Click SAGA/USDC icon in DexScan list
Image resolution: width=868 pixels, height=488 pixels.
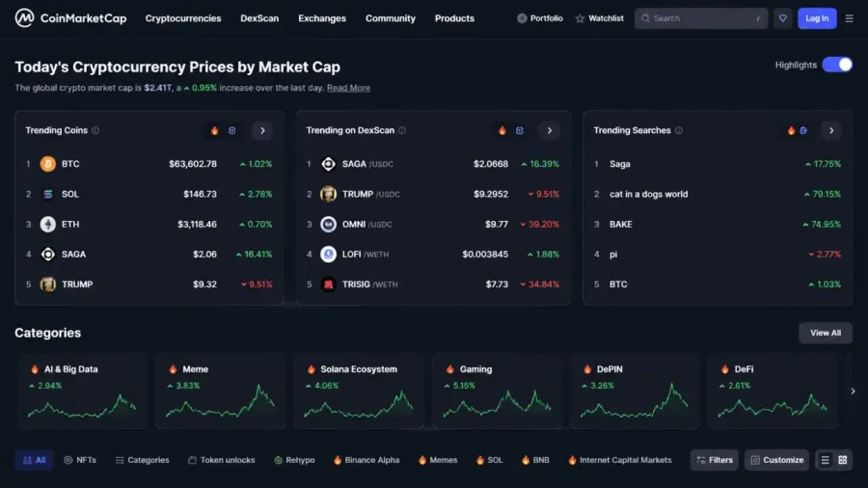(328, 164)
